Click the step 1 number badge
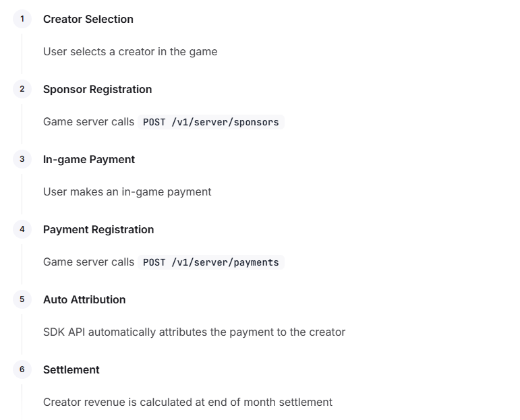This screenshot has height=420, width=520. pos(22,19)
